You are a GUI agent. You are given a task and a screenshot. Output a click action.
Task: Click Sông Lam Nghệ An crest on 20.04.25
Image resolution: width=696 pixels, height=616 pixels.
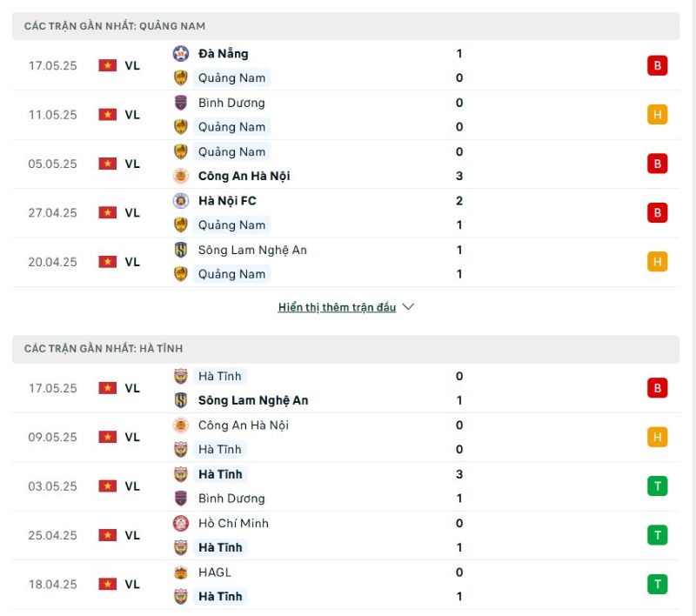coord(181,250)
